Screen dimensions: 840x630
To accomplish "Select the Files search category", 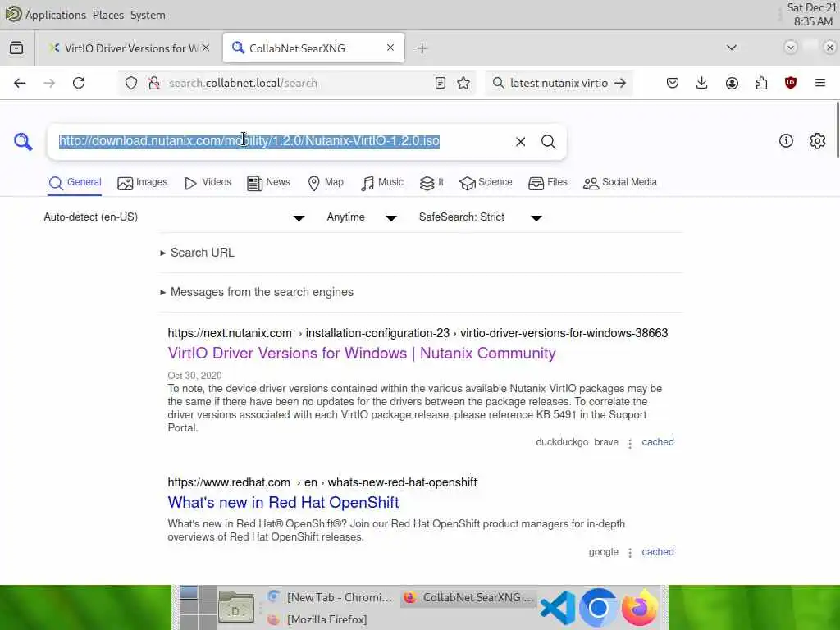I will [547, 183].
